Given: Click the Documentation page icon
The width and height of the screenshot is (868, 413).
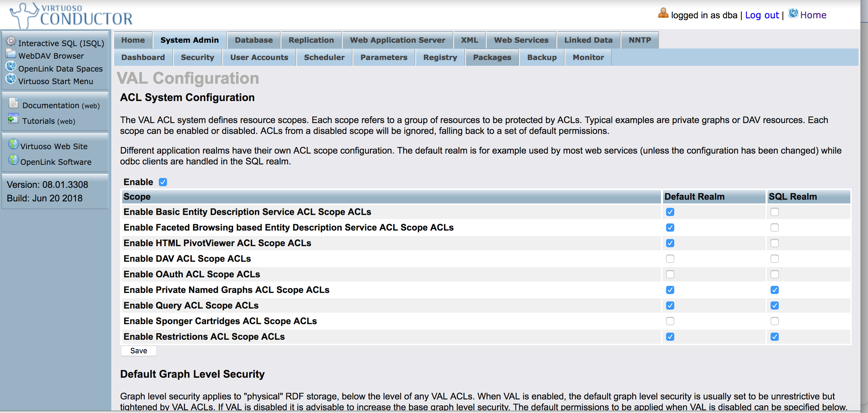Looking at the screenshot, I should click(14, 103).
